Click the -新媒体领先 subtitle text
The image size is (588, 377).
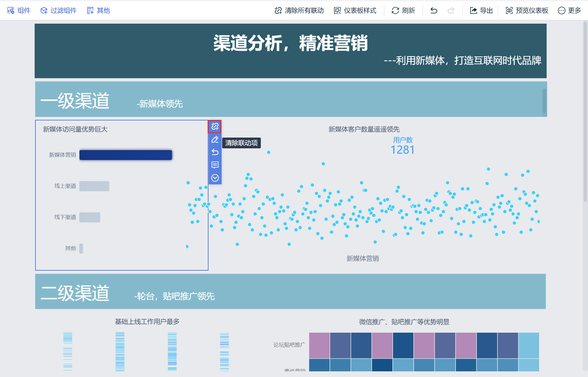[x=160, y=104]
